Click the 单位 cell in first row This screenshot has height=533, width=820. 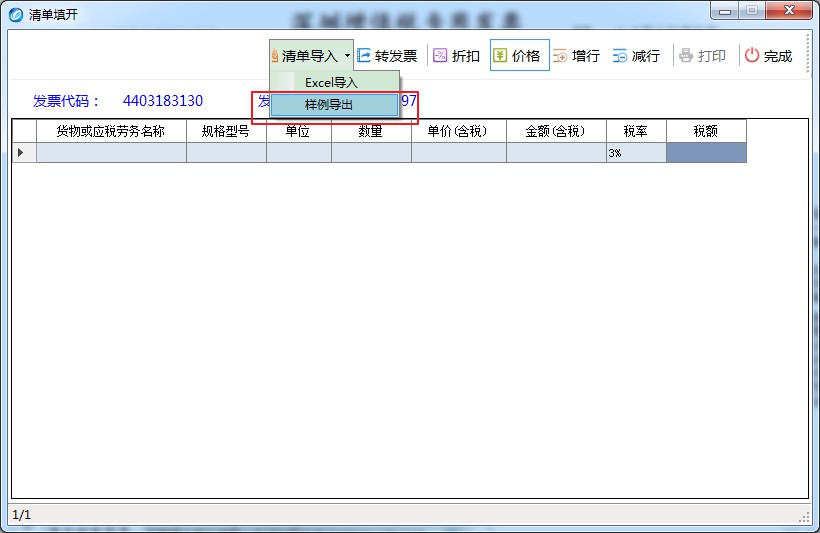299,152
